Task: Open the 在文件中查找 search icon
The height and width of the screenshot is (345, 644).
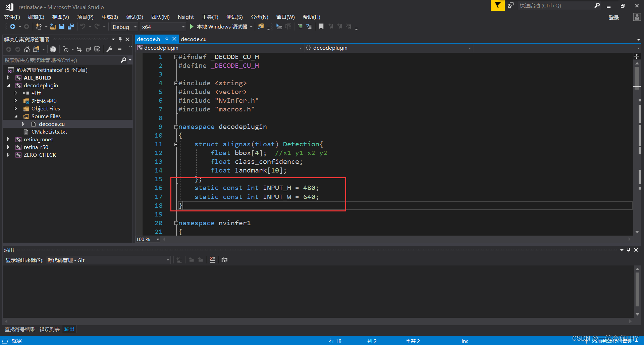Action: pos(261,27)
